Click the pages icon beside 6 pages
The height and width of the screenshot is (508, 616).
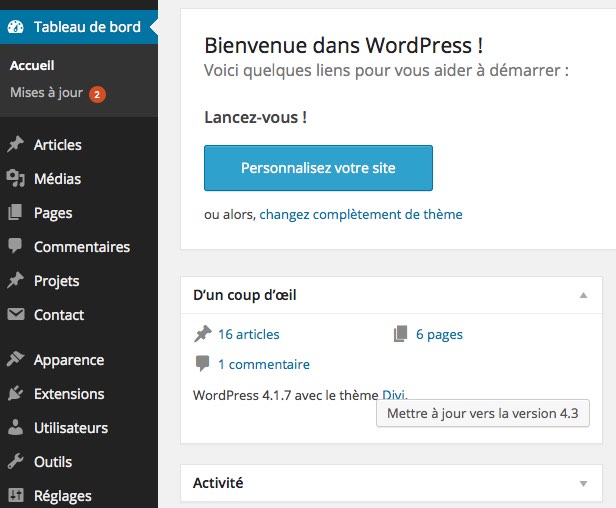(x=400, y=334)
